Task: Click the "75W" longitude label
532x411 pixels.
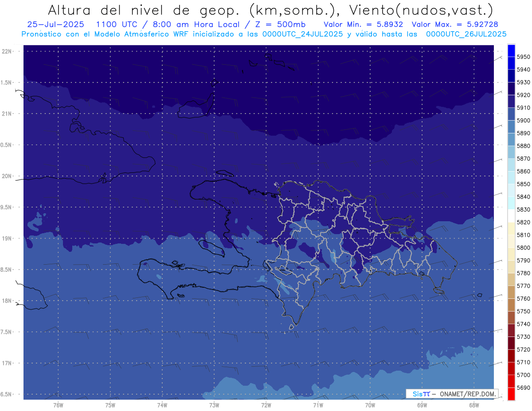Action: [110, 405]
